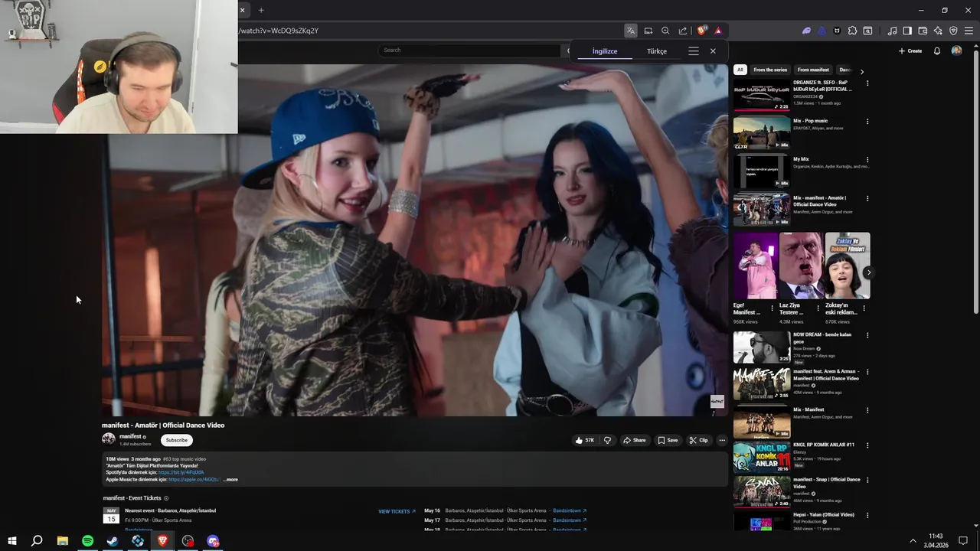Dislike the video with the thumbs-down button
This screenshot has height=551, width=980.
point(608,440)
